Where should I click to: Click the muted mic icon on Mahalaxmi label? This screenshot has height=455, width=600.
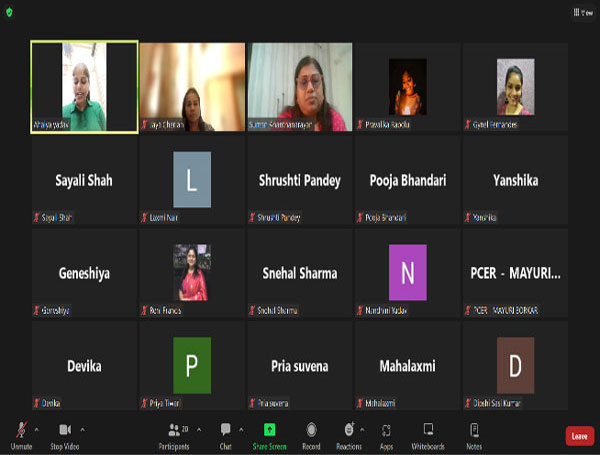[360, 403]
